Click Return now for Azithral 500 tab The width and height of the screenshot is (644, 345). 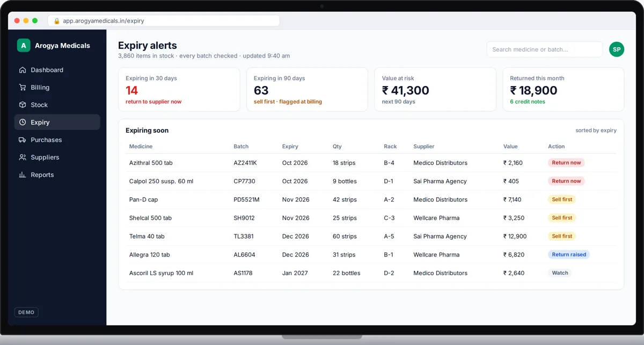566,163
